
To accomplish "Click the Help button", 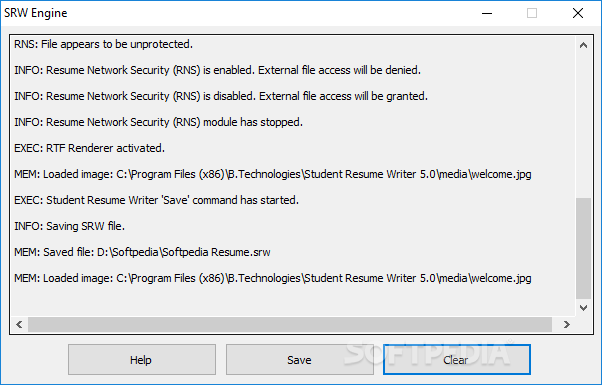I will (x=142, y=359).
